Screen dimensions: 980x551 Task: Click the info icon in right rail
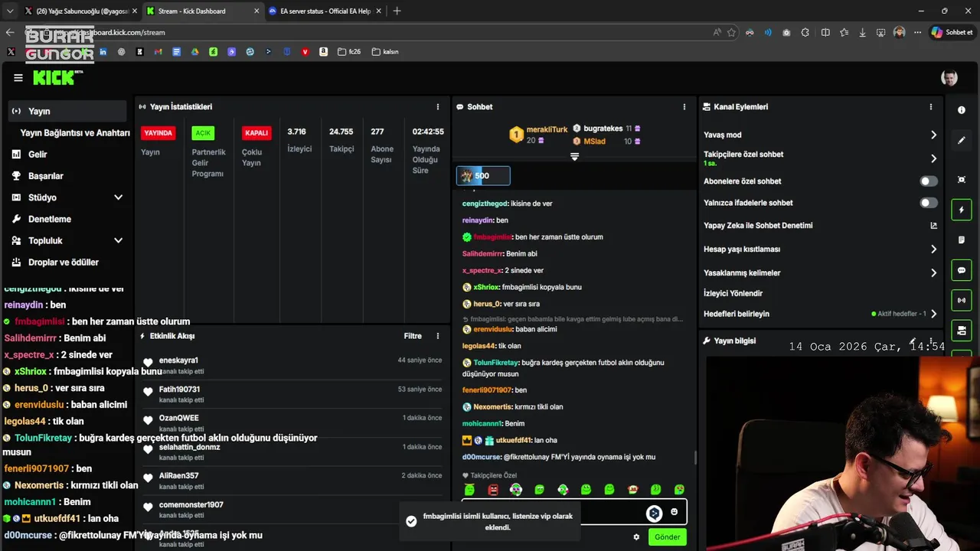tap(962, 110)
